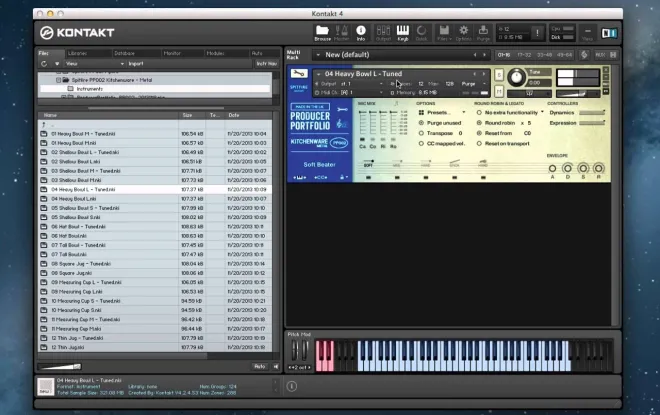This screenshot has width=660, height=415.
Task: Open the Options gear icon
Action: [463, 32]
